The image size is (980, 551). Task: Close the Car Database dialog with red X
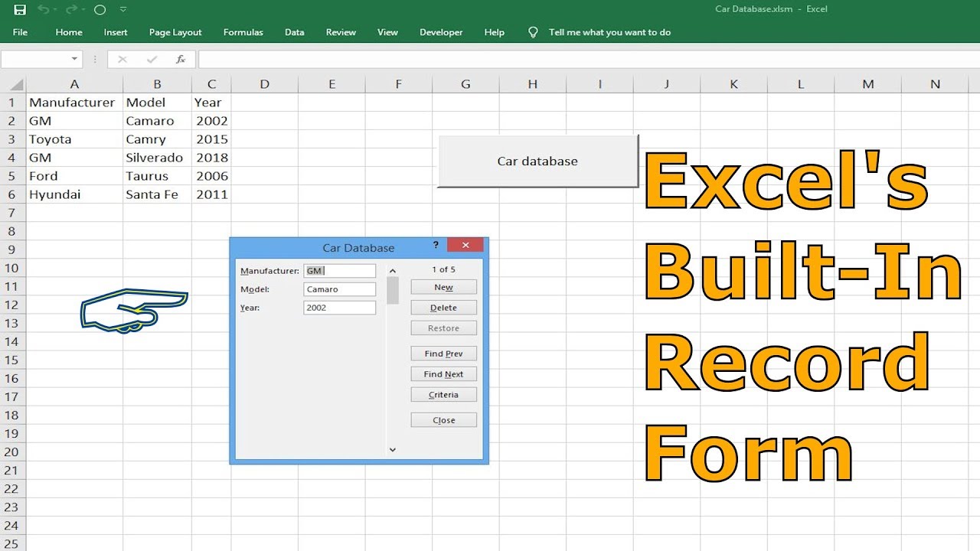click(465, 245)
